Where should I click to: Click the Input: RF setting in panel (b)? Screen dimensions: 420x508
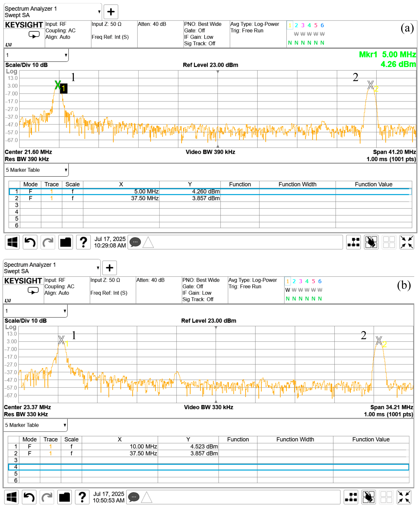tap(55, 280)
